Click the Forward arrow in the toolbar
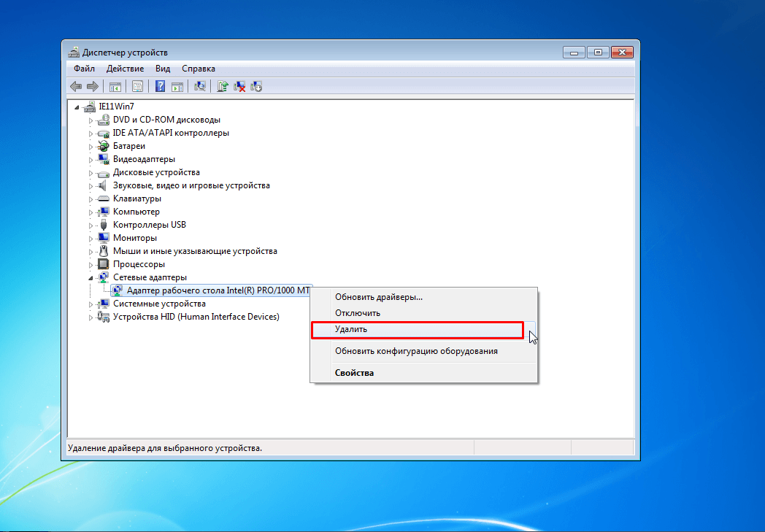The width and height of the screenshot is (765, 532). [92, 87]
